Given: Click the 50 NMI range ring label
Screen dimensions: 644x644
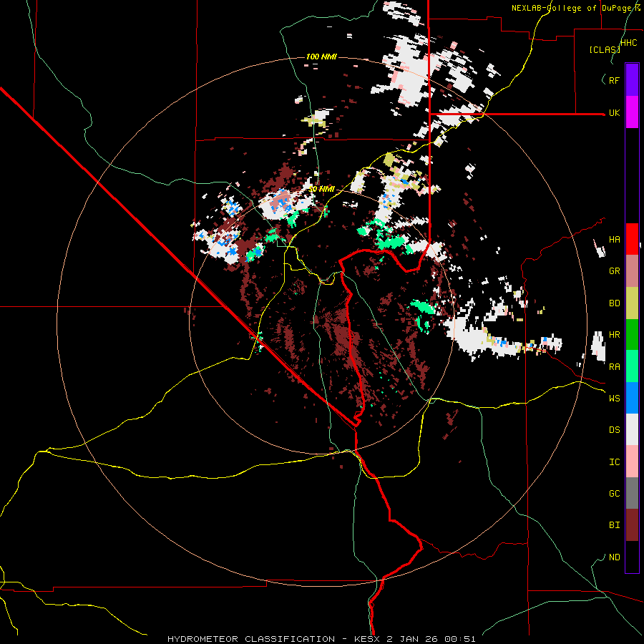Looking at the screenshot, I should click(321, 189).
